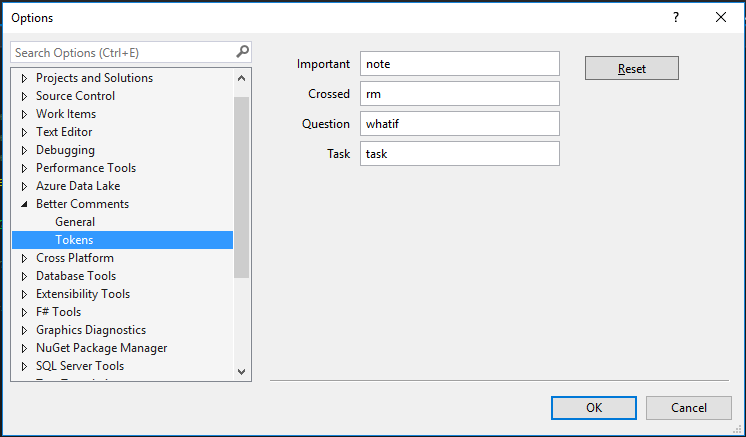The image size is (746, 437).
Task: Expand the Source Control tree node
Action: point(25,96)
